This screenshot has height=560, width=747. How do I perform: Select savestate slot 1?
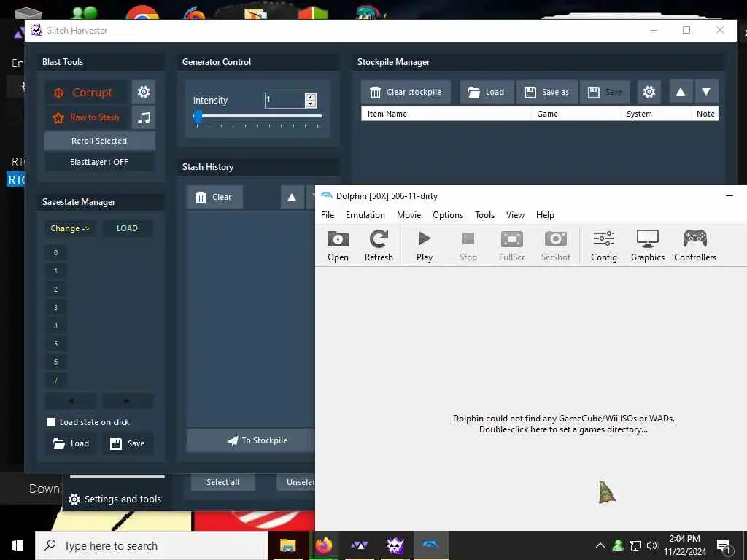point(55,271)
